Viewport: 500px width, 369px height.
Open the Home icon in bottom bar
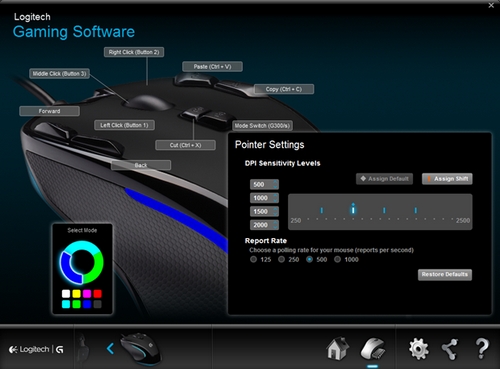338,348
